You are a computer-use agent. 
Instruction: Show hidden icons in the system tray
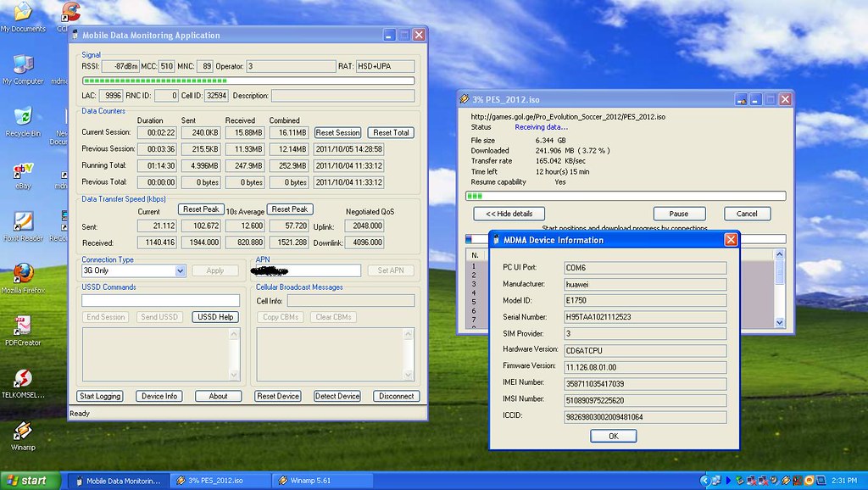click(704, 481)
